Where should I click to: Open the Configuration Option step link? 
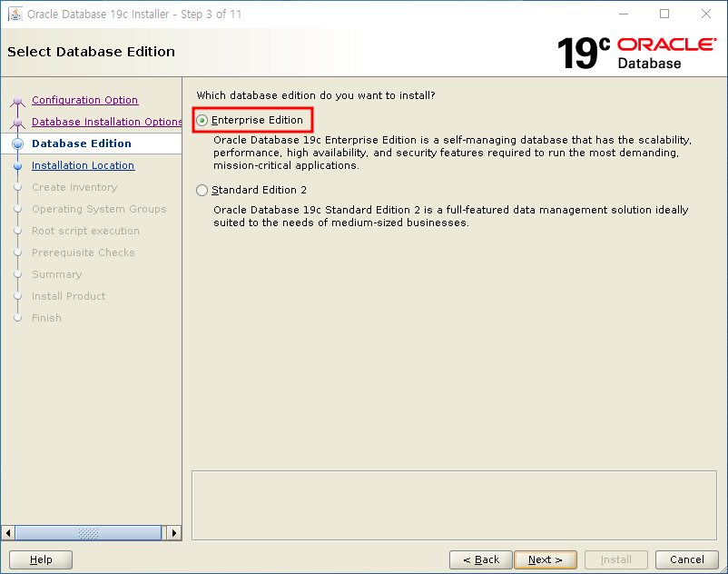pos(84,100)
